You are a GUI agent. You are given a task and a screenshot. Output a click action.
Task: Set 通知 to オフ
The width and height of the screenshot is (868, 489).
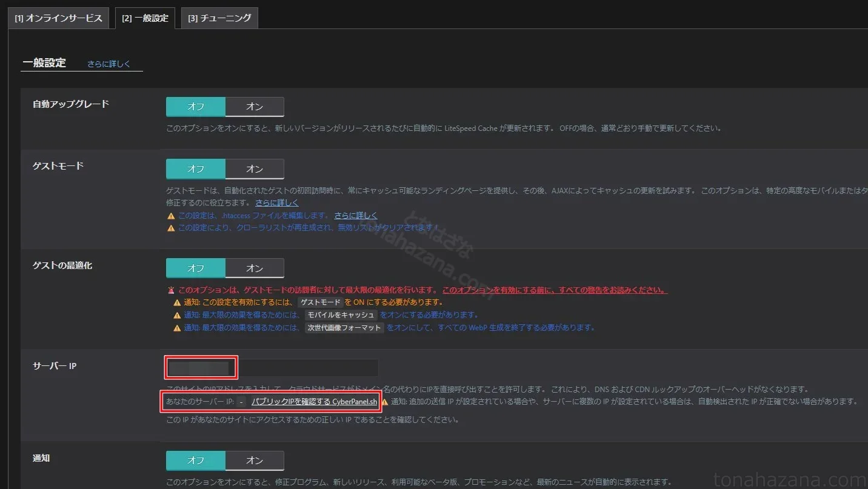click(196, 461)
